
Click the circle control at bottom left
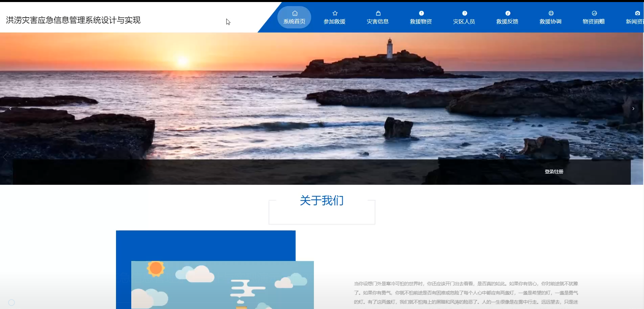[x=11, y=302]
